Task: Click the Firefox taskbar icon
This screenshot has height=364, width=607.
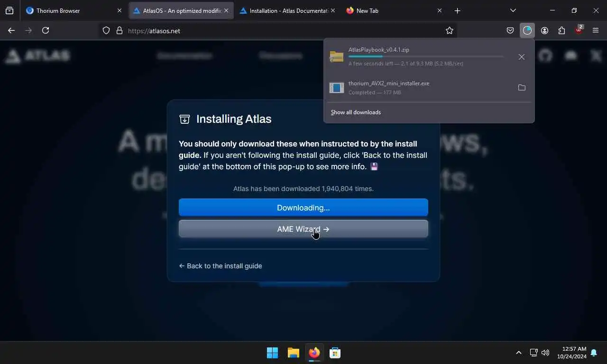Action: (314, 353)
